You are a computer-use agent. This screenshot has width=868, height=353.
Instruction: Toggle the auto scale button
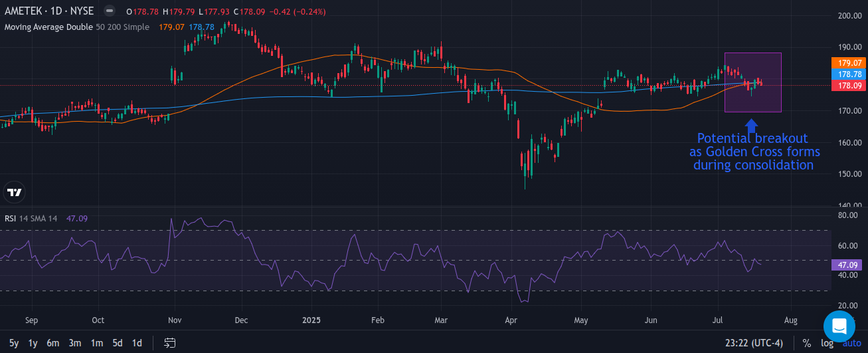[851, 343]
